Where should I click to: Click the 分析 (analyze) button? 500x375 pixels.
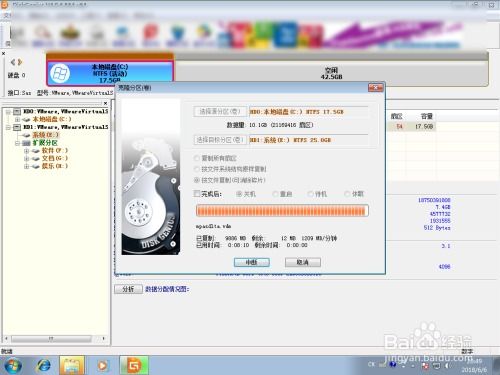pos(128,289)
